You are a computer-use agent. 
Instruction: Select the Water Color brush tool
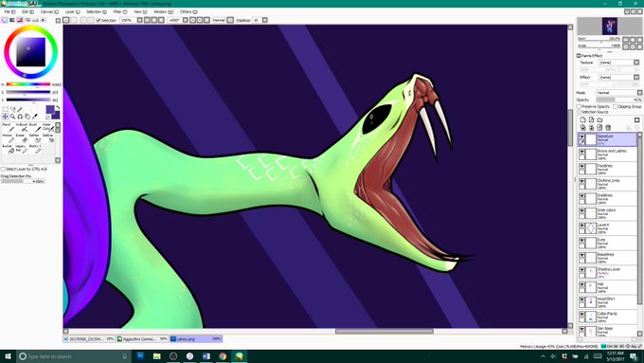(x=47, y=127)
